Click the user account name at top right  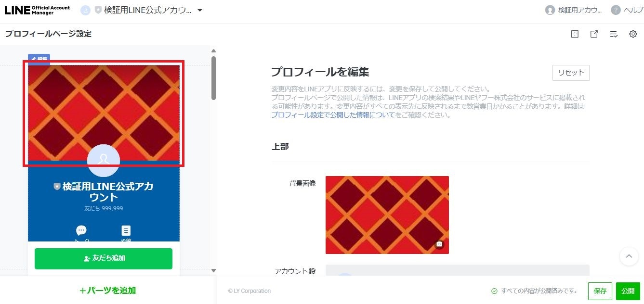click(580, 10)
